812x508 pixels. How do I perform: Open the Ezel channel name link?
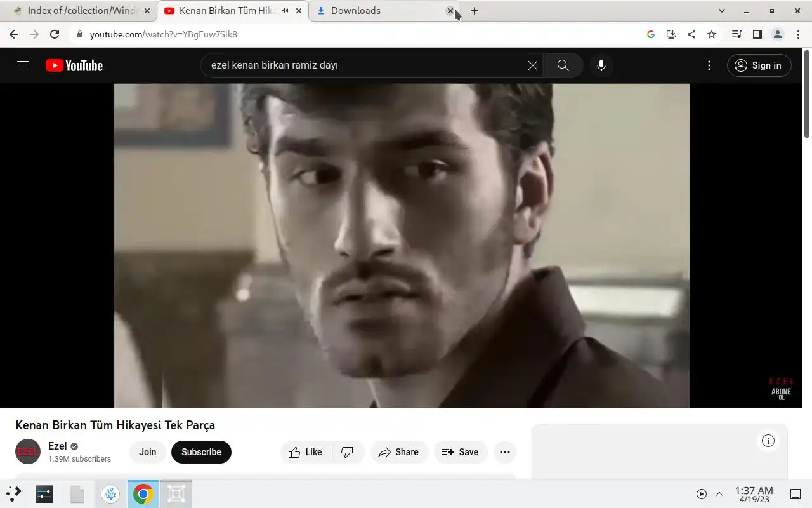pos(58,446)
